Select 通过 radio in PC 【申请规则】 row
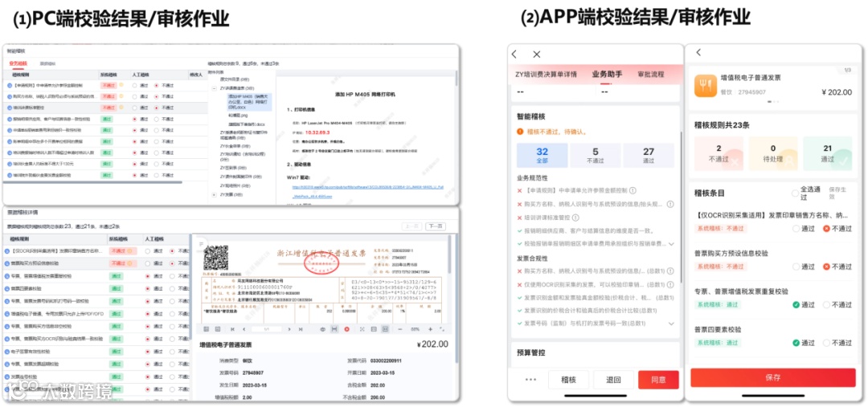 134,86
